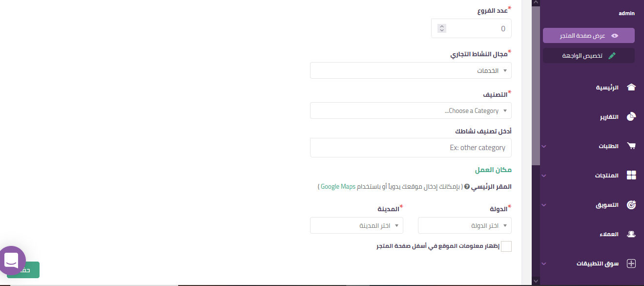Open the purple chat widget bubble
The image size is (644, 286).
(x=12, y=261)
